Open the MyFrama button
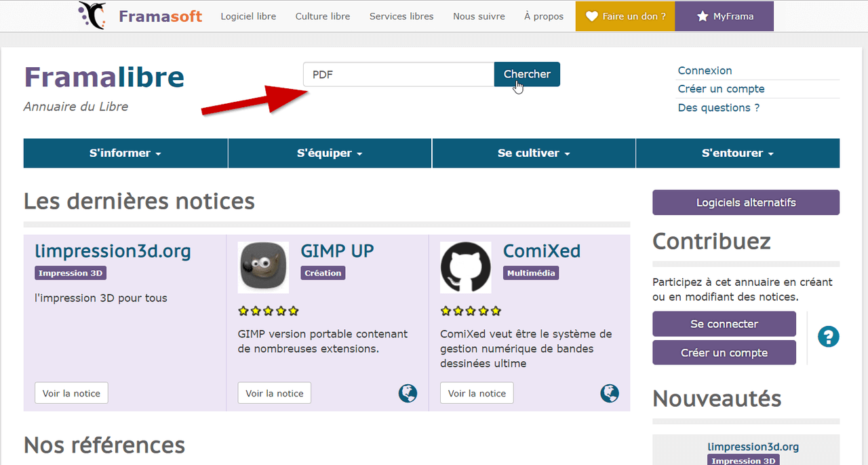Screen dimensions: 868x465 click(x=724, y=16)
